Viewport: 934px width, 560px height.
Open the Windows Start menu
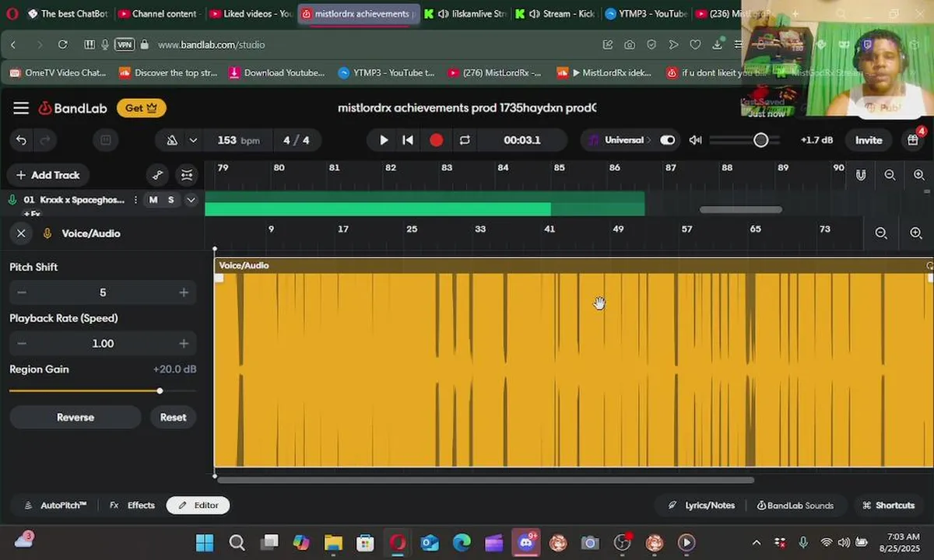click(x=205, y=542)
